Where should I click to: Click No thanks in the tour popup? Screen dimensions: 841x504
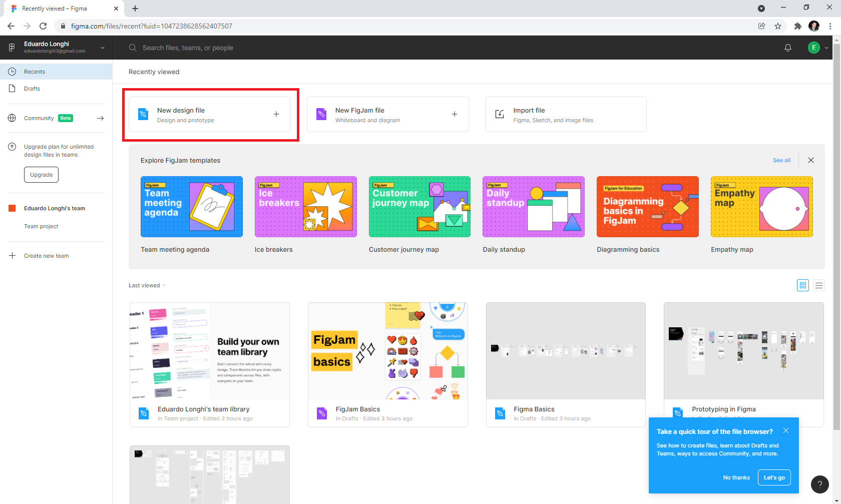click(736, 477)
